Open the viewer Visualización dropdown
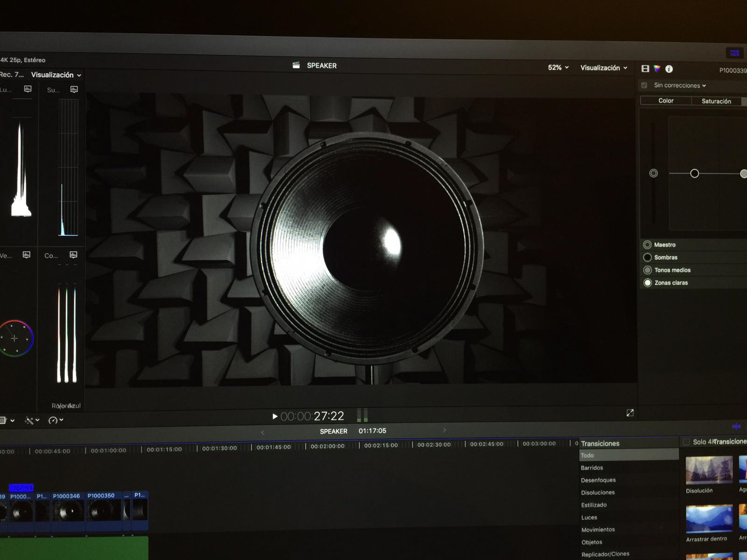 (x=604, y=68)
